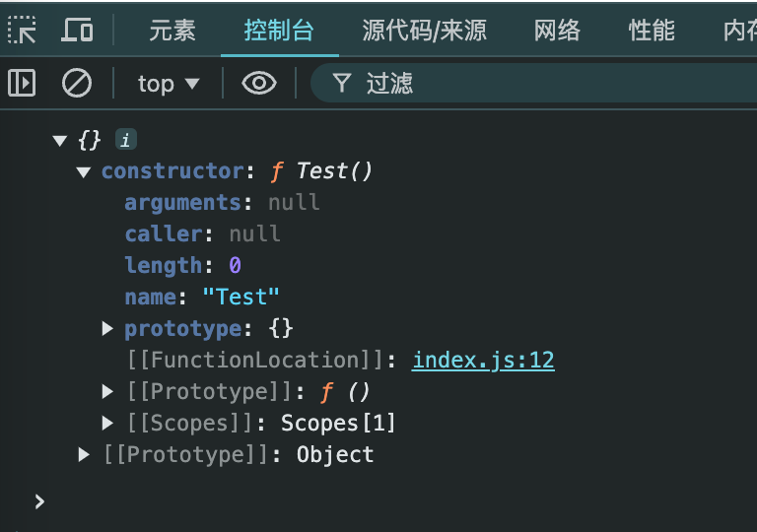The width and height of the screenshot is (757, 532).
Task: Expand the [[Prototype]]: Object entry
Action: tap(85, 454)
